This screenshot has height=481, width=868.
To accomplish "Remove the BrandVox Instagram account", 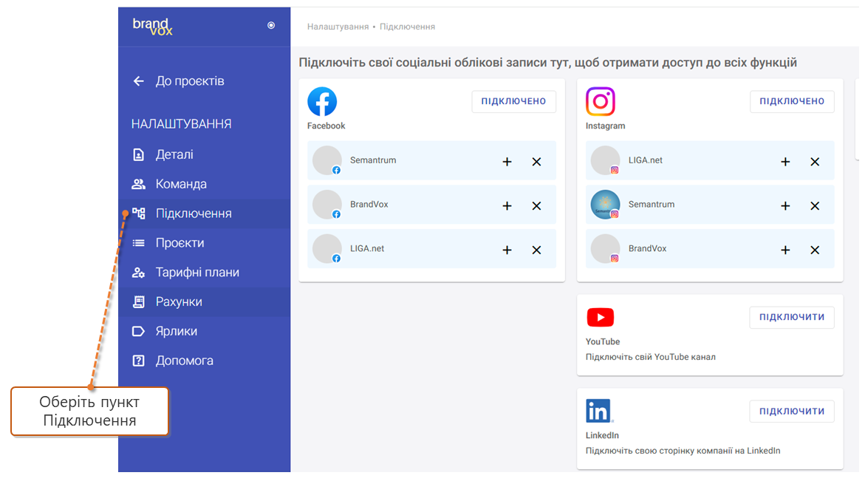I will [815, 250].
